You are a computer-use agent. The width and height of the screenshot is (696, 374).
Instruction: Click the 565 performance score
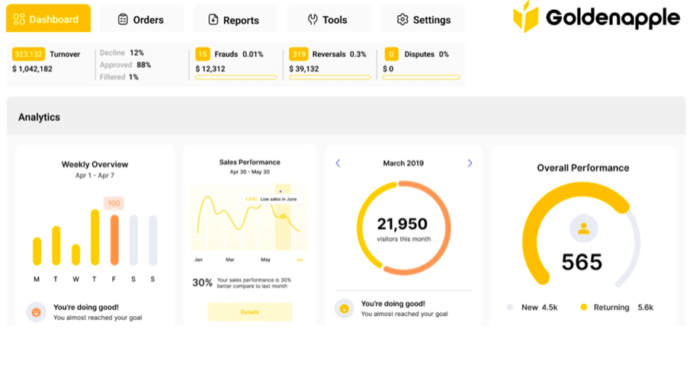tap(582, 262)
